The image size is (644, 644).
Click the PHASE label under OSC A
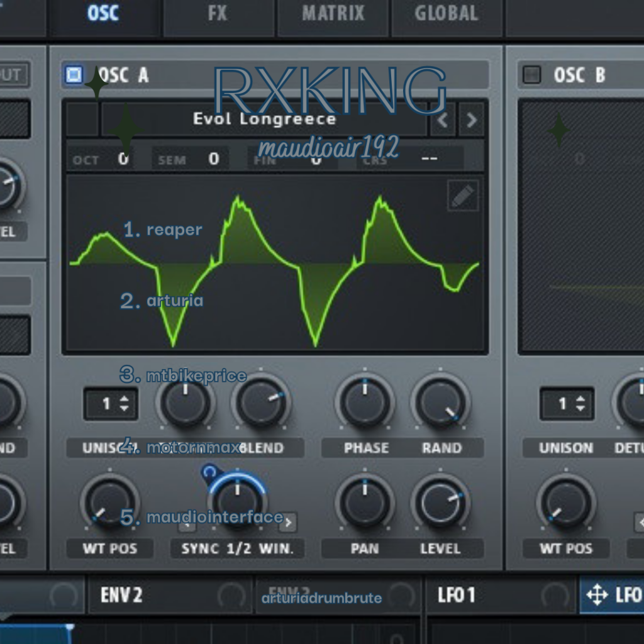367,448
